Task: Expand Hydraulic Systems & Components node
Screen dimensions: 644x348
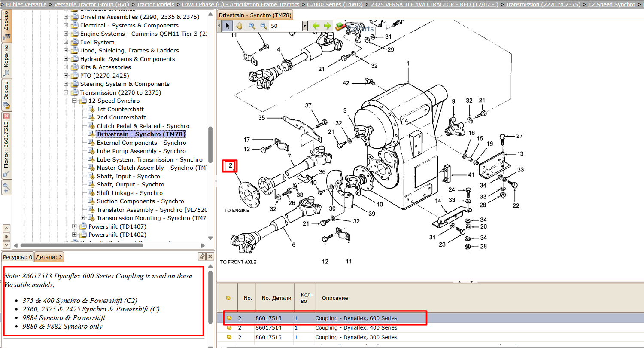Action: [66, 59]
